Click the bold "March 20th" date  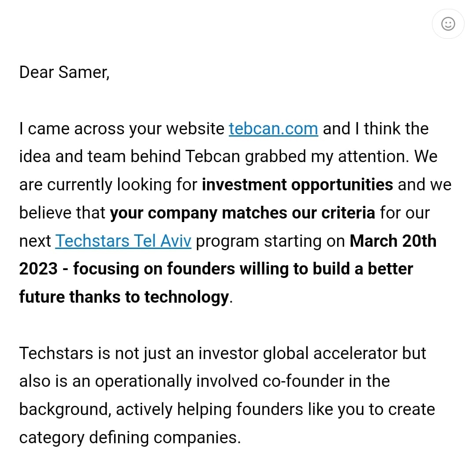click(393, 241)
